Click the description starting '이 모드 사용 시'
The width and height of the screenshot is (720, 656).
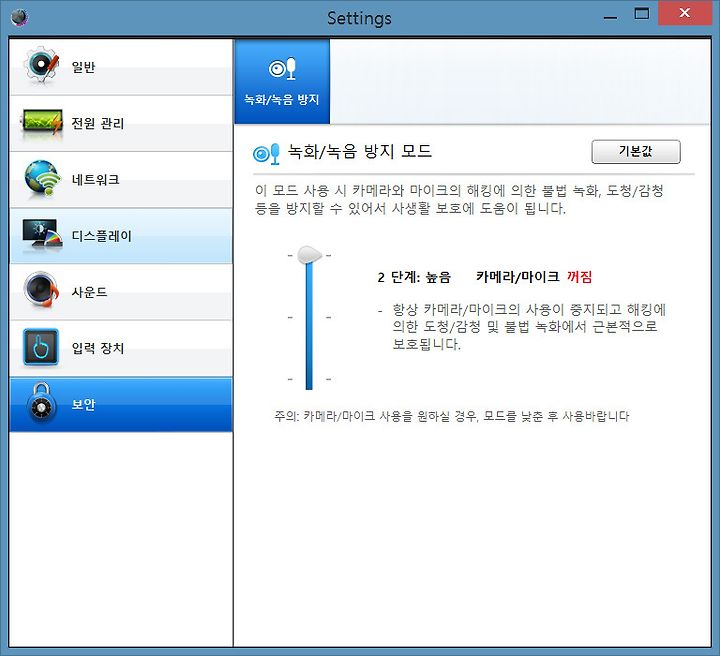pos(459,199)
